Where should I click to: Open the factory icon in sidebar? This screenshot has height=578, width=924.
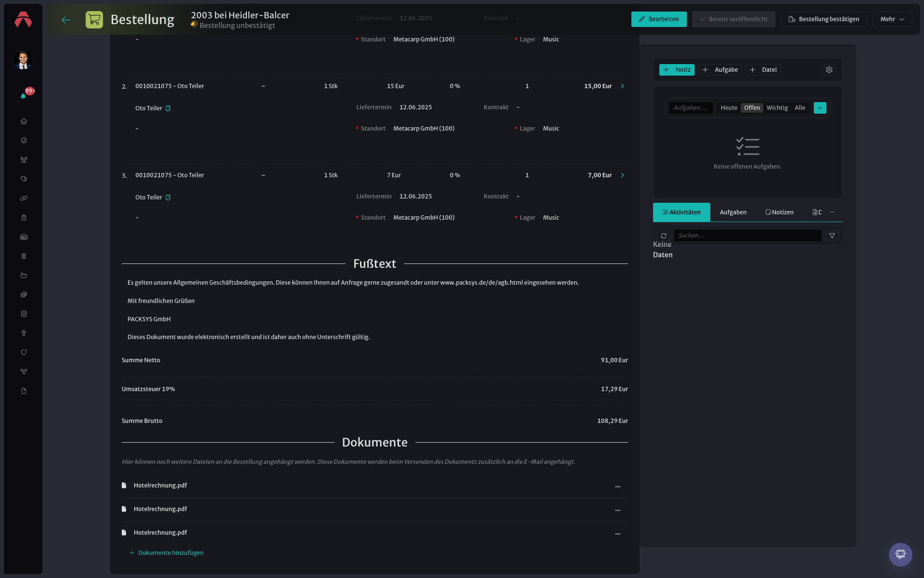coord(24,276)
